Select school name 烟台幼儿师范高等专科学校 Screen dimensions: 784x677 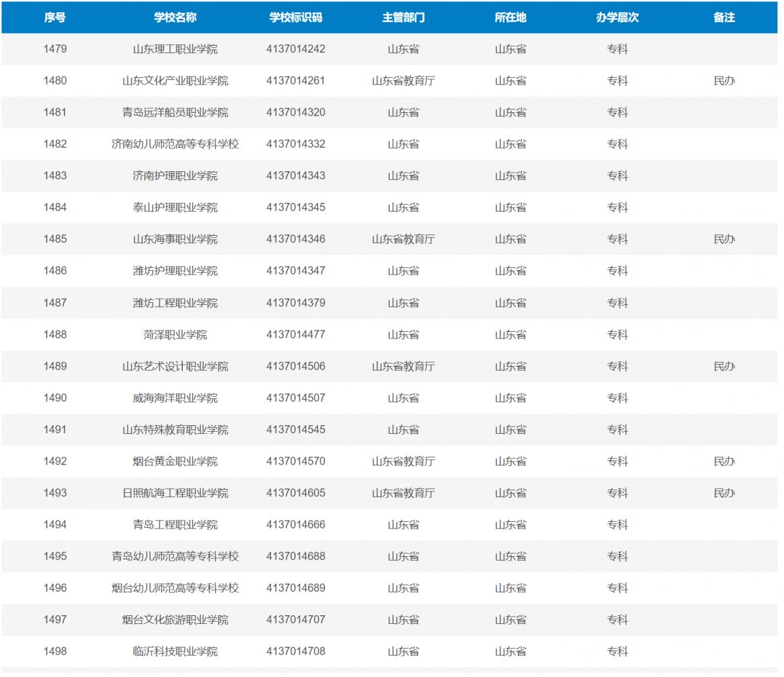pos(175,588)
